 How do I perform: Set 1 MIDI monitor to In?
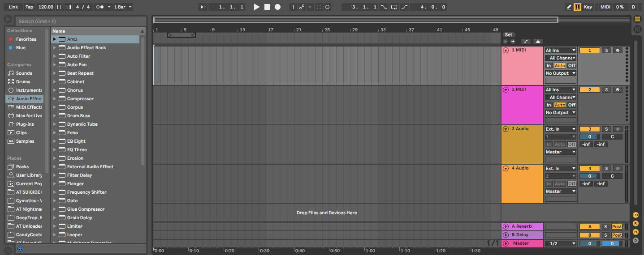point(549,66)
